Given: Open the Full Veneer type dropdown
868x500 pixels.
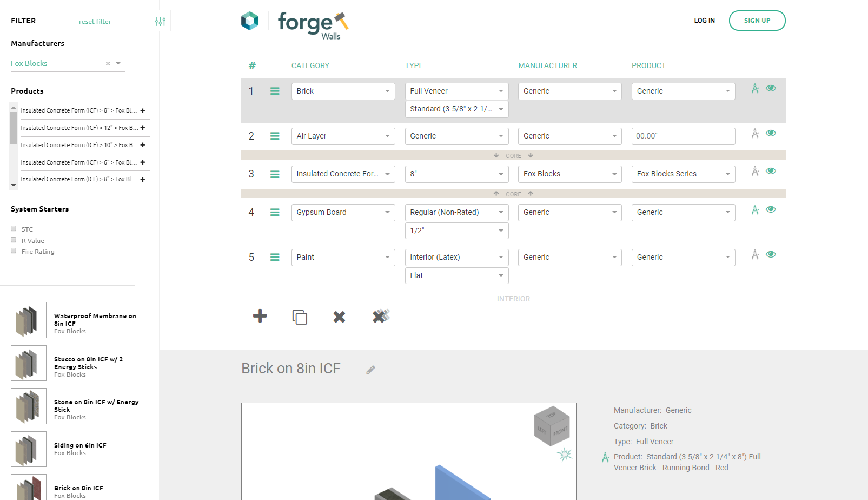Looking at the screenshot, I should point(457,91).
